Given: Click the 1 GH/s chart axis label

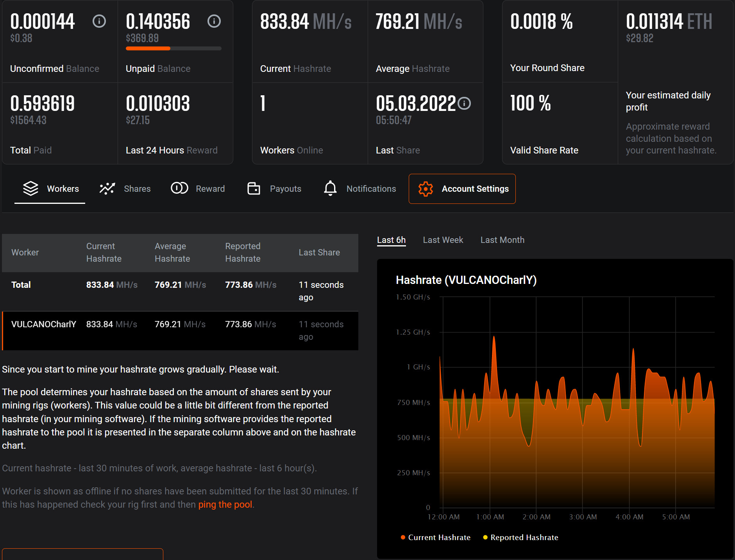Looking at the screenshot, I should 418,367.
